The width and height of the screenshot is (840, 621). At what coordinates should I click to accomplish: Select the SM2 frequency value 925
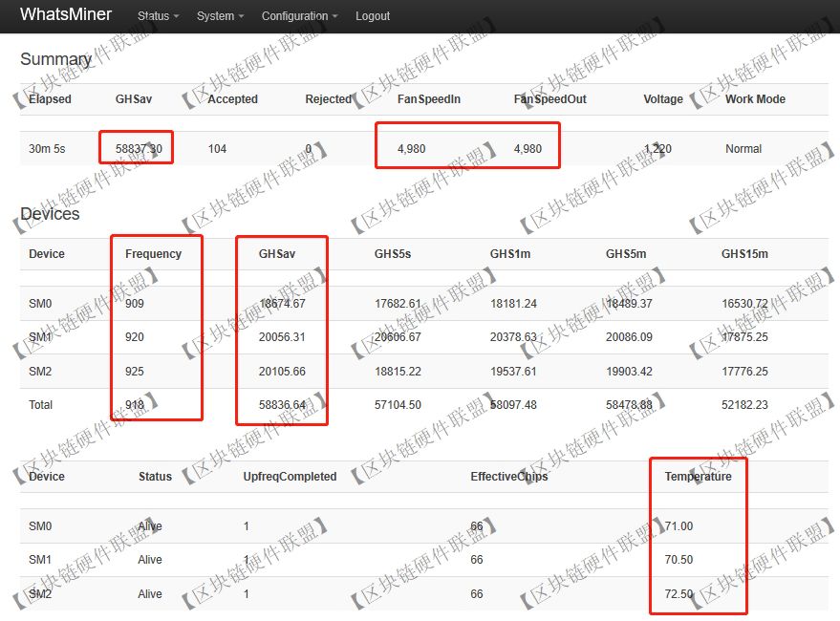[135, 372]
